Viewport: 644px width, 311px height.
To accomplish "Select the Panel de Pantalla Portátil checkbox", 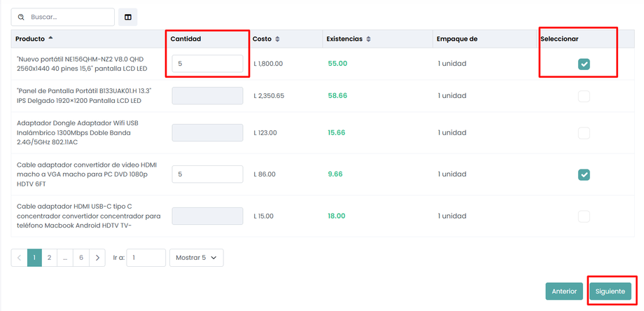I will (x=584, y=96).
